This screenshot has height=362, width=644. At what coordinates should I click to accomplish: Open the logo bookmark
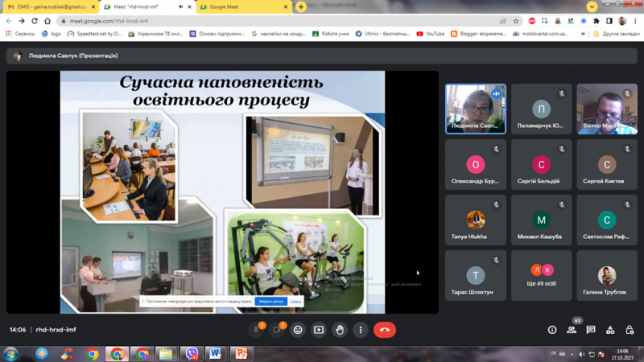pos(52,34)
